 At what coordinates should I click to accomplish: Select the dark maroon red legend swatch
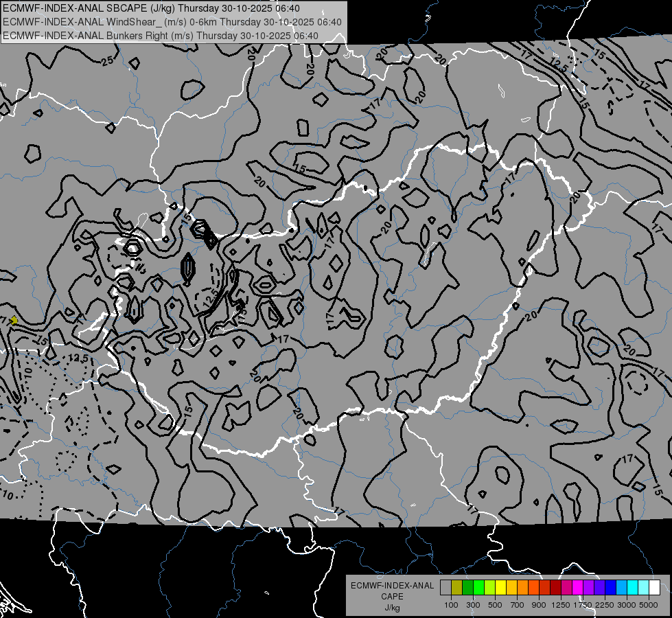pos(556,587)
